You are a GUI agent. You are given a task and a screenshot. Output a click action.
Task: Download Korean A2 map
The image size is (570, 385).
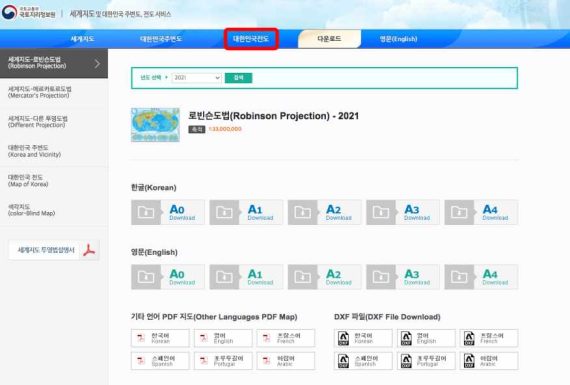pos(325,212)
